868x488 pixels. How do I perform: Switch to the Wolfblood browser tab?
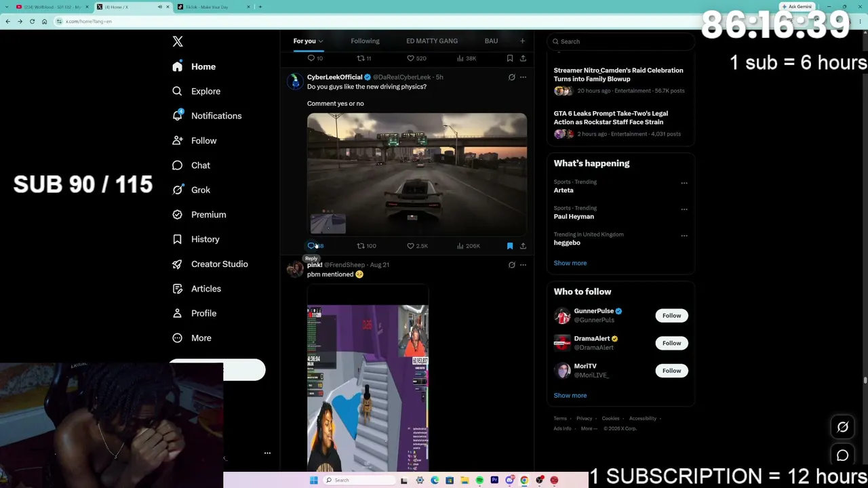click(x=53, y=7)
